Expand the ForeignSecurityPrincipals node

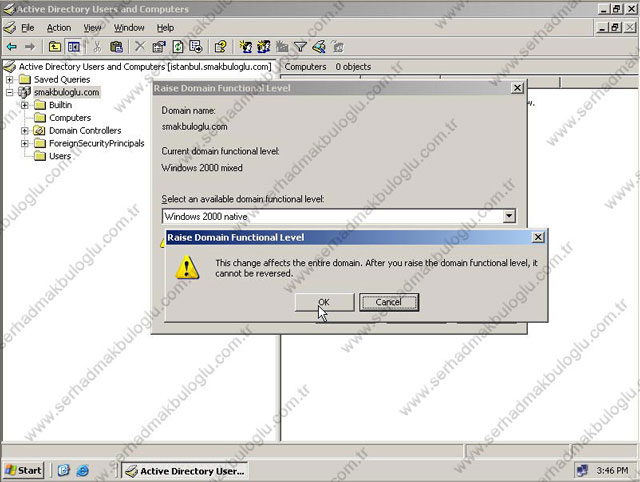click(25, 143)
